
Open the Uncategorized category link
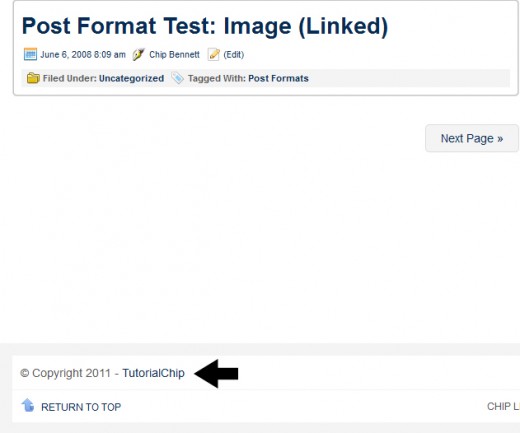(131, 78)
